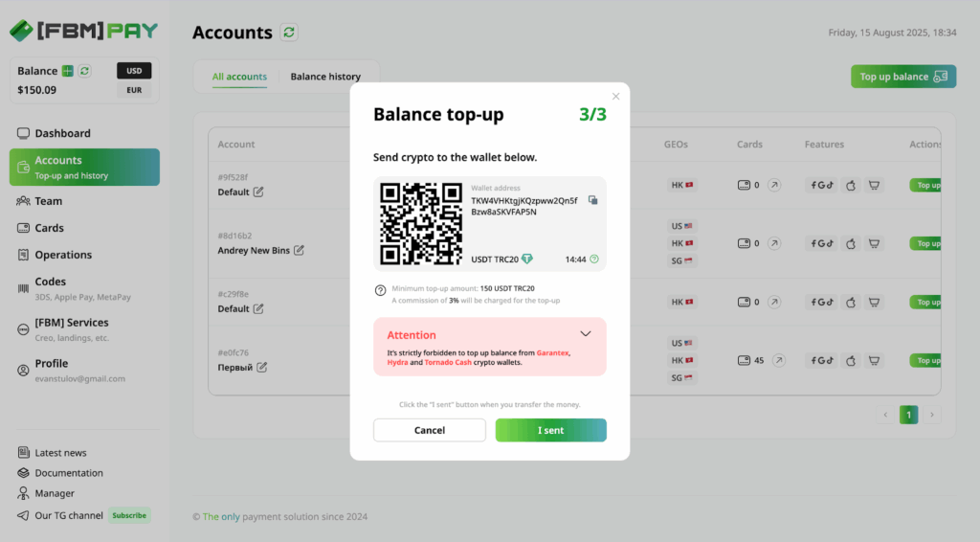Image resolution: width=980 pixels, height=542 pixels.
Task: Switch balance currency to USD
Action: click(134, 71)
